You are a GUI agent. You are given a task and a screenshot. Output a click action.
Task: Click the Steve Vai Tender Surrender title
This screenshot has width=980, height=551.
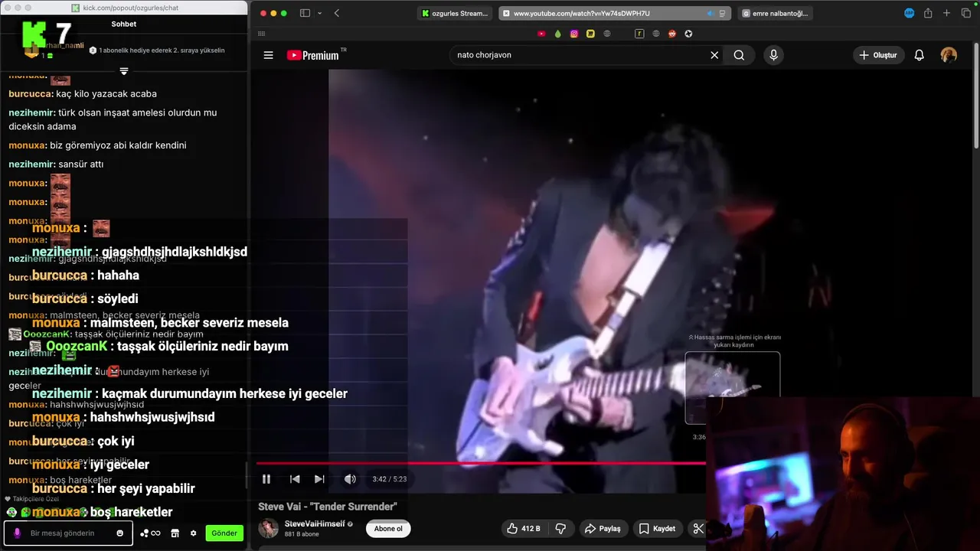328,507
